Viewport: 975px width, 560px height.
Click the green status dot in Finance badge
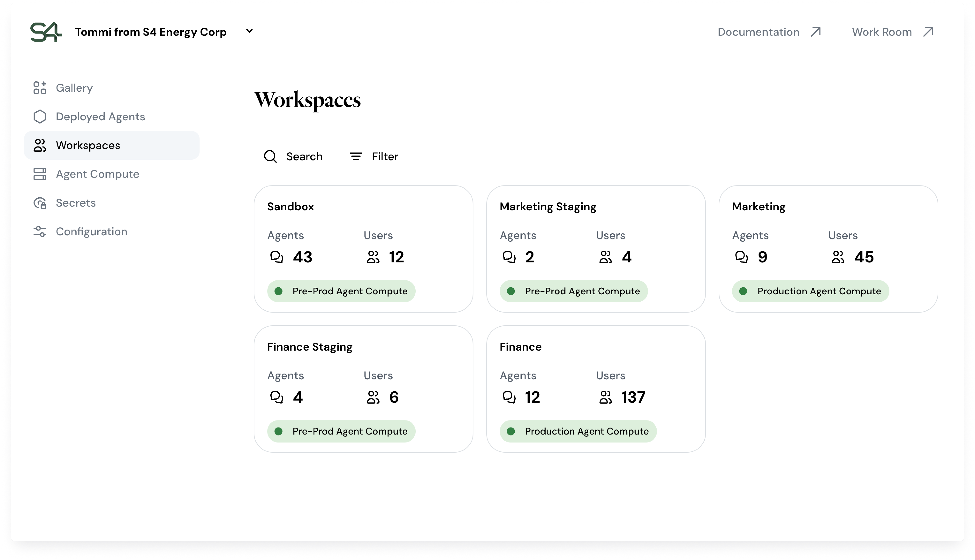[x=511, y=431]
